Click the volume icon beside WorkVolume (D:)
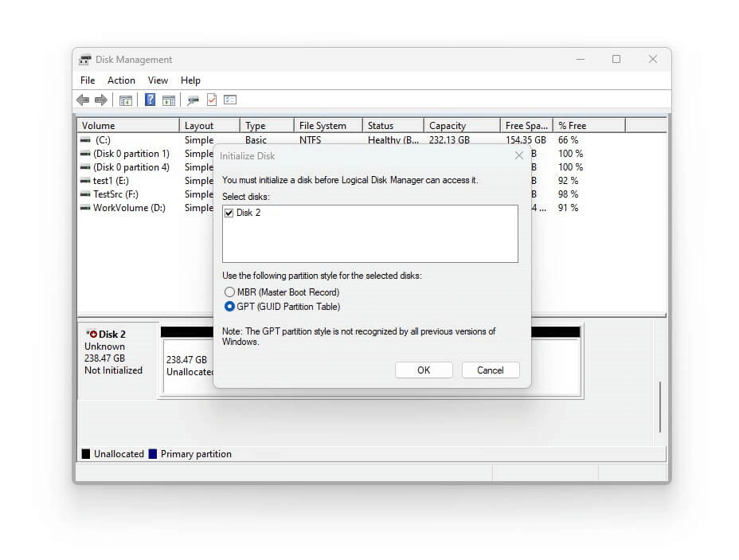 84,208
